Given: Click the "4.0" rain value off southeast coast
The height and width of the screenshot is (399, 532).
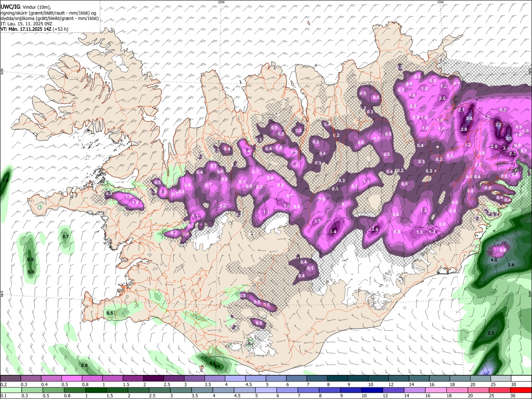Looking at the screenshot, I should click(494, 260).
